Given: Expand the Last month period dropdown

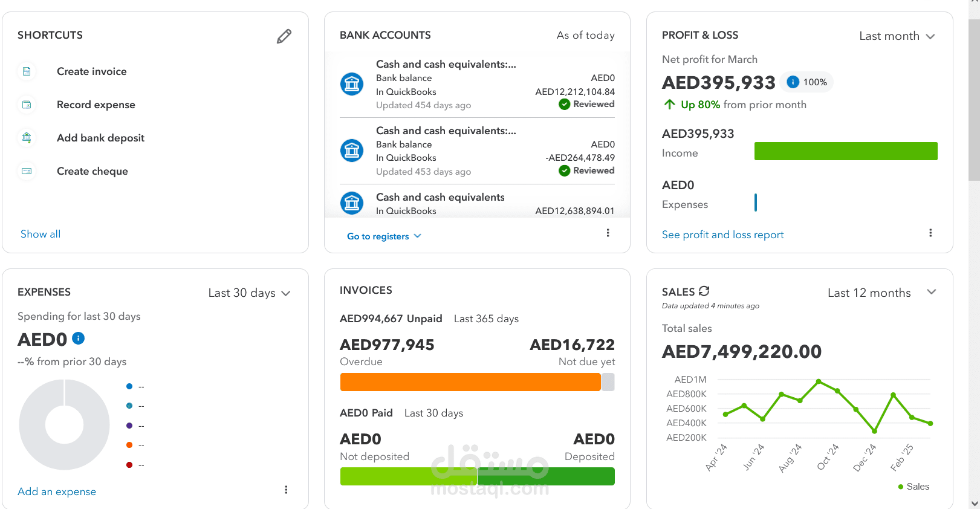Looking at the screenshot, I should pyautogui.click(x=897, y=36).
